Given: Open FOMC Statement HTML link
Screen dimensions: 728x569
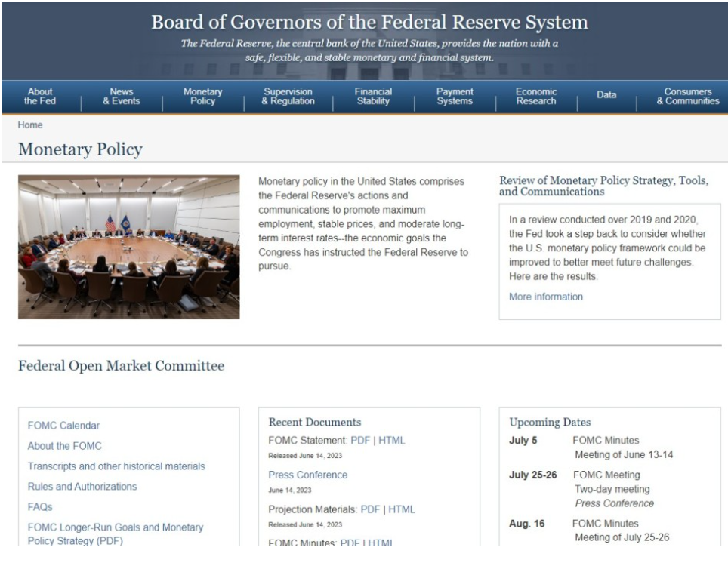Looking at the screenshot, I should click(x=392, y=441).
